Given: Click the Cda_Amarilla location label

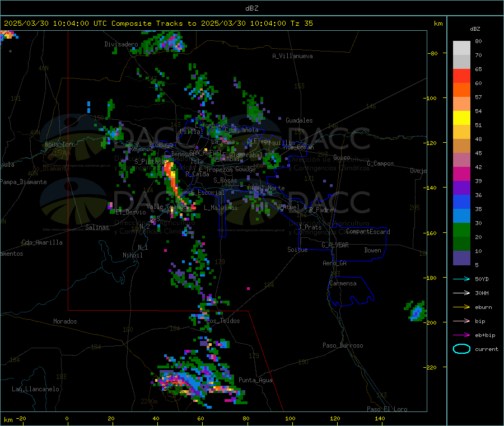Looking at the screenshot, I should (x=42, y=242).
